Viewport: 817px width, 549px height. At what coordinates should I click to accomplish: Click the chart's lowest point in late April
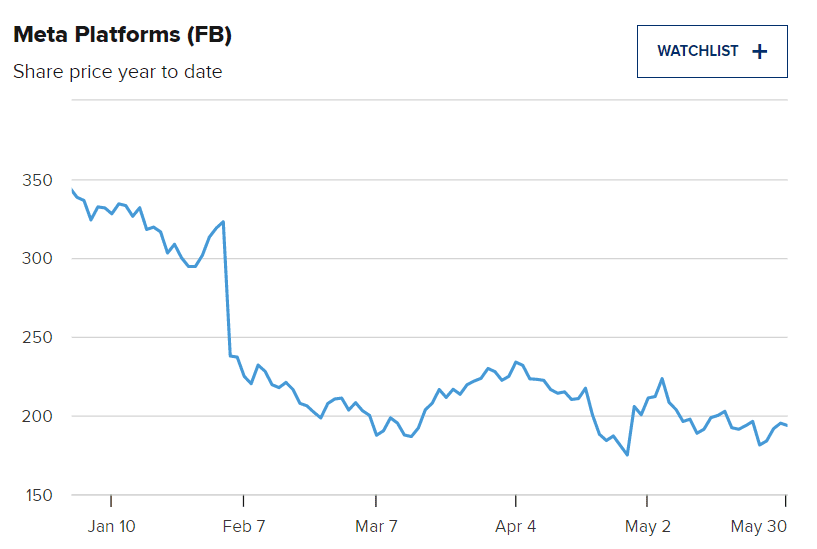627,455
